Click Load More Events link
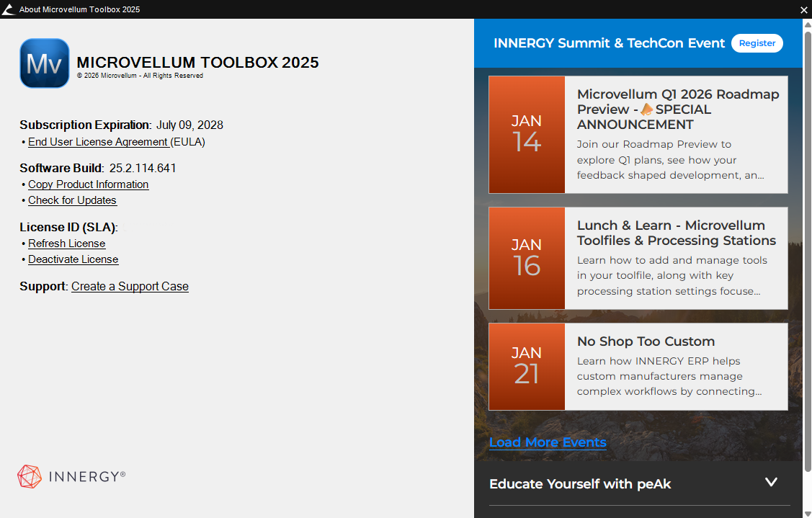This screenshot has height=518, width=812. pos(548,442)
